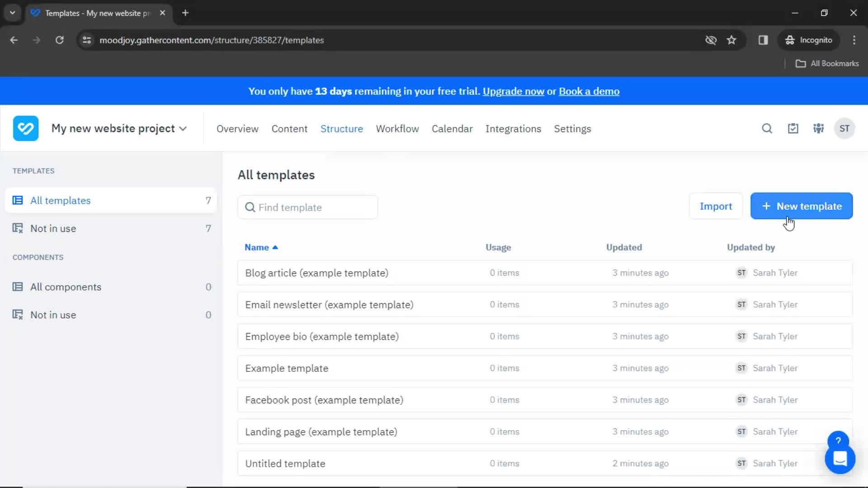Click ST avatar in Untitled template row
The image size is (868, 488).
741,464
